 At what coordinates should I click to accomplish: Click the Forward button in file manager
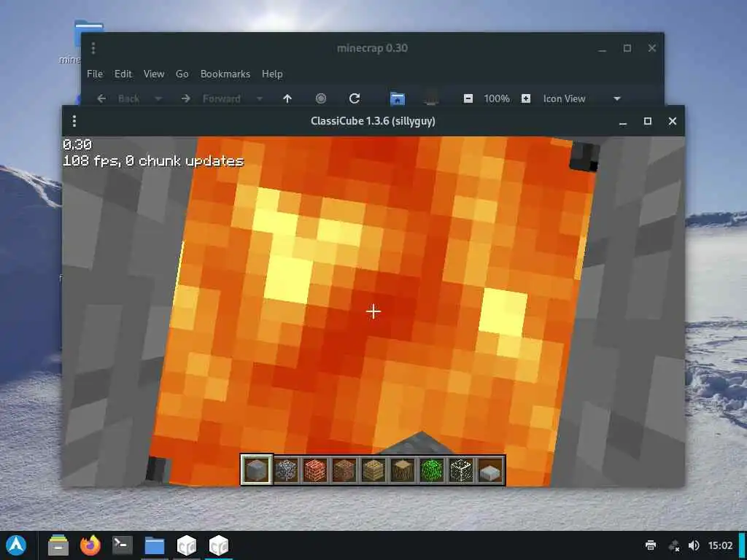tap(211, 98)
